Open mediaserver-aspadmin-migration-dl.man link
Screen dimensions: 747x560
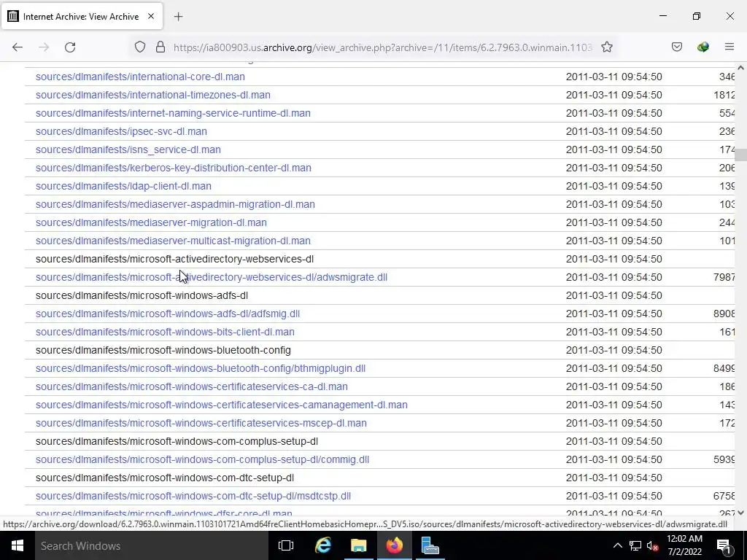(x=175, y=204)
